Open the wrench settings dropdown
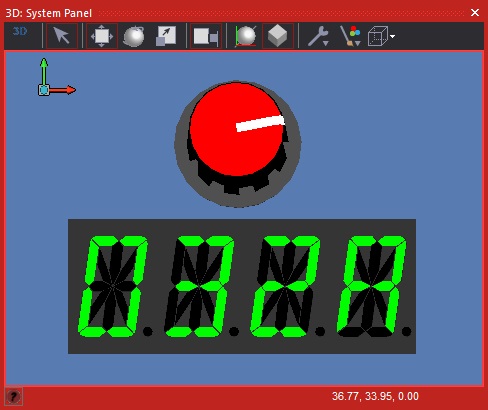The height and width of the screenshot is (410, 488). pos(318,36)
